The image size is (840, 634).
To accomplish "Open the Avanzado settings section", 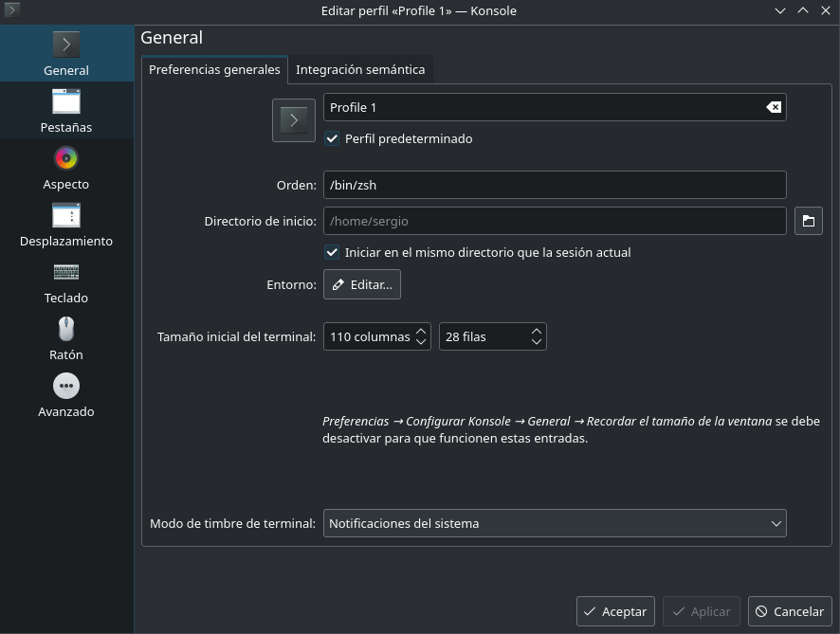I will pyautogui.click(x=66, y=395).
